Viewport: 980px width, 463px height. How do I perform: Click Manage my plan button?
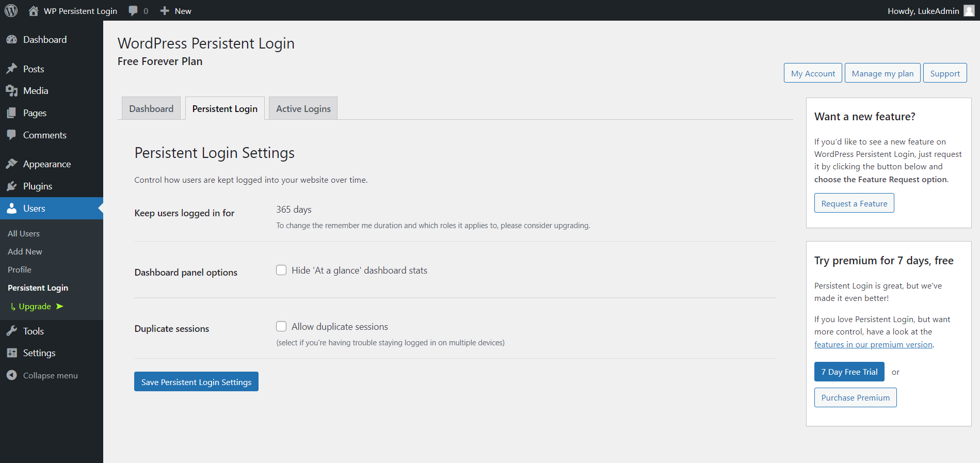click(x=882, y=73)
